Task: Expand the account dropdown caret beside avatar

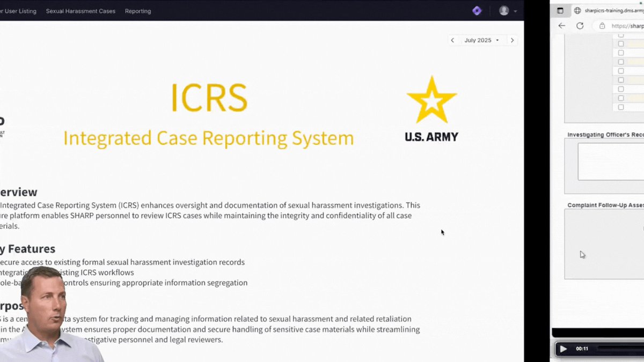Action: pyautogui.click(x=516, y=11)
